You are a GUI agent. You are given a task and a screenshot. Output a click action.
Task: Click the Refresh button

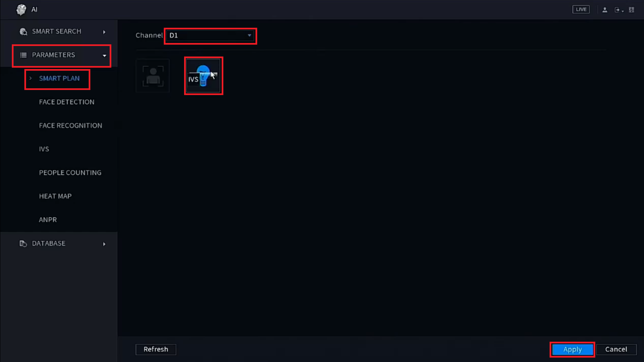pos(156,349)
